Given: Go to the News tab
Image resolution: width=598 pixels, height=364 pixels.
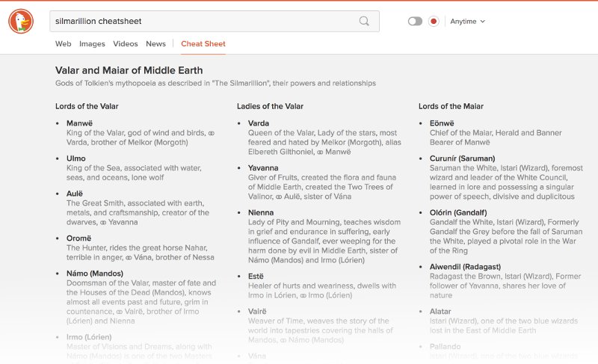Looking at the screenshot, I should [x=155, y=44].
